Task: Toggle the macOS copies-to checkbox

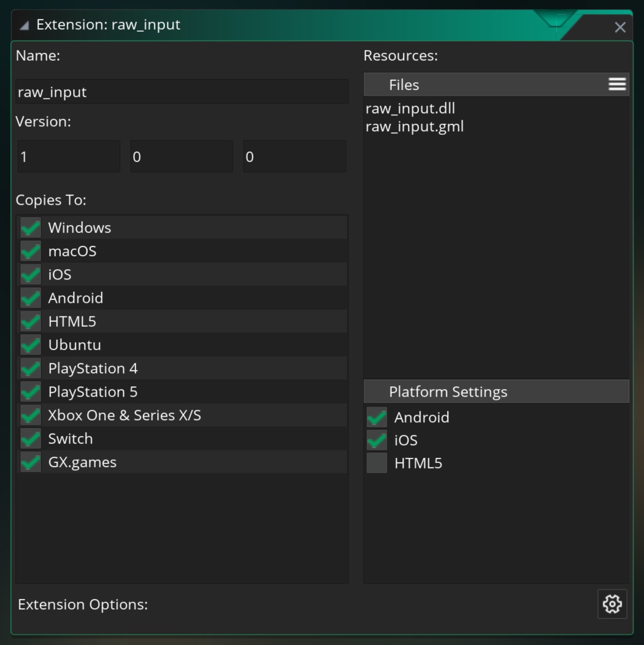Action: point(30,251)
